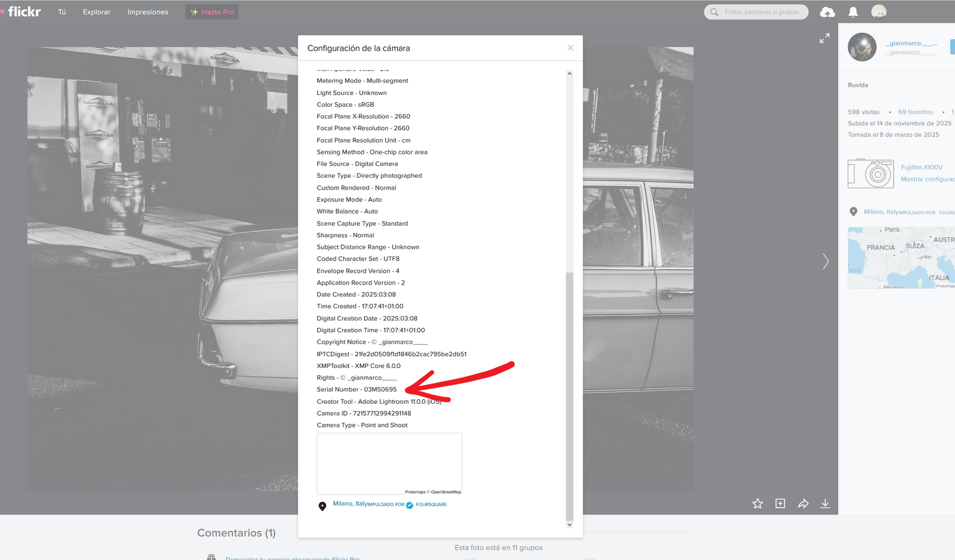955x560 pixels.
Task: Click the Hazte Pro button
Action: [212, 12]
